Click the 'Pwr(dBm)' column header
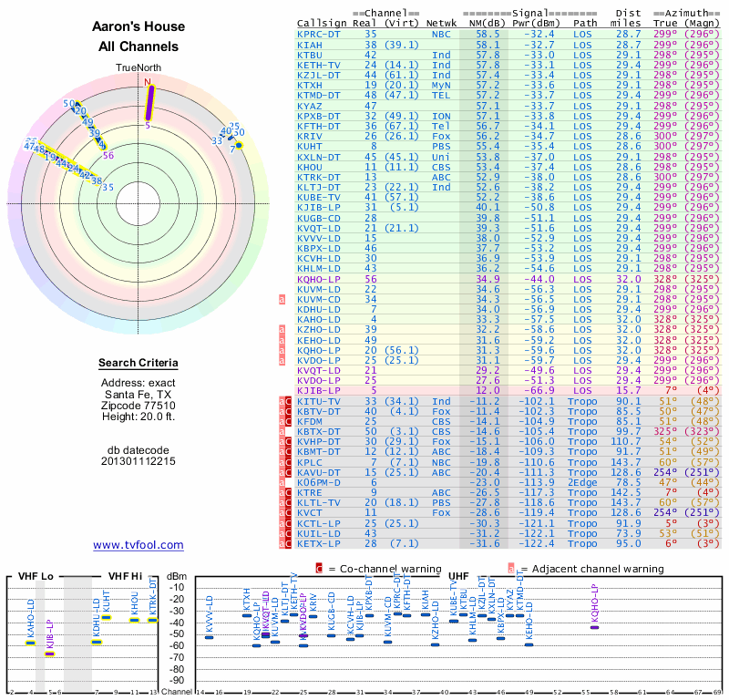The width and height of the screenshot is (729, 700). 536,24
